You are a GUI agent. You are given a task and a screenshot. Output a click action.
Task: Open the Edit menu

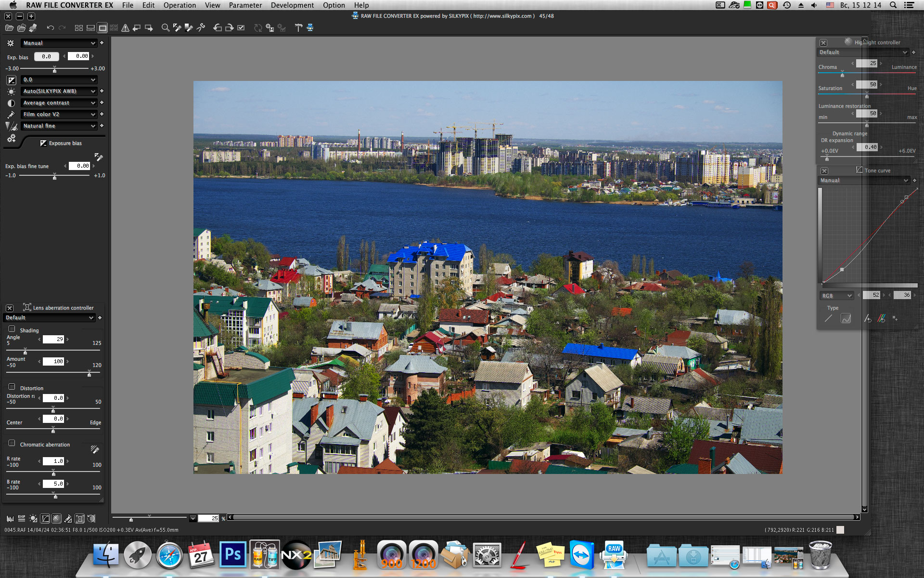(x=148, y=5)
